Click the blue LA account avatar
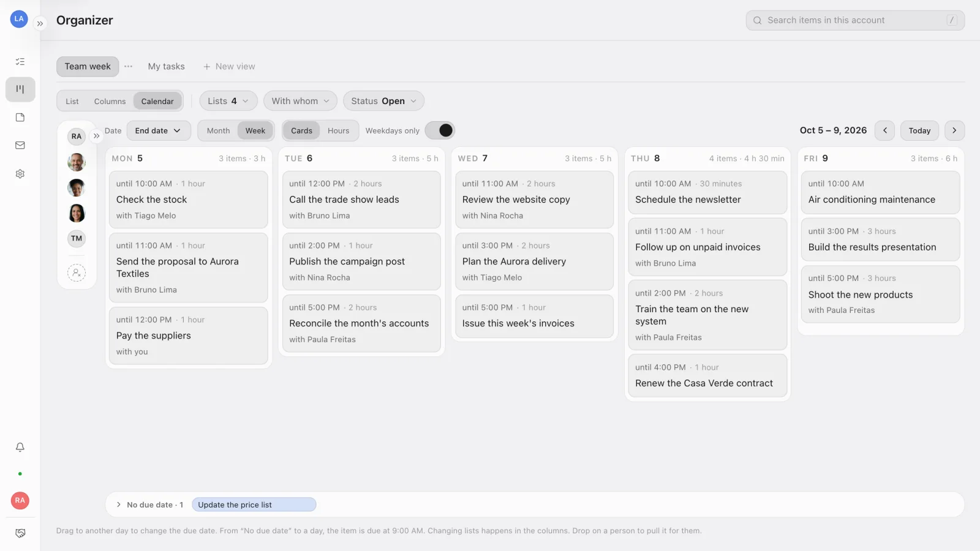The width and height of the screenshot is (980, 551). [x=19, y=19]
